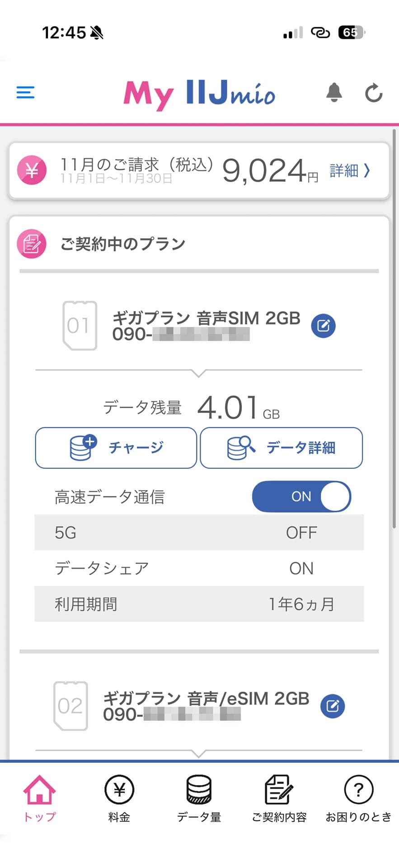Open the hamburger menu
399x868 pixels.
(25, 93)
